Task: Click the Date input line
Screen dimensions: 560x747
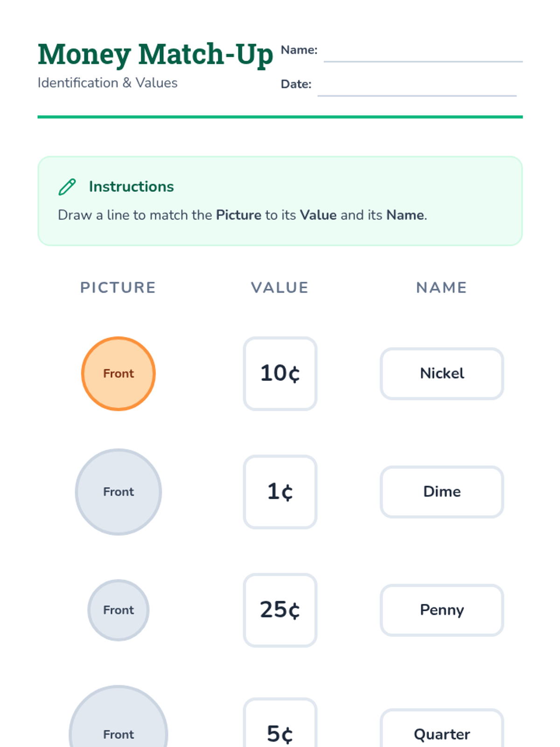Action: click(x=417, y=90)
